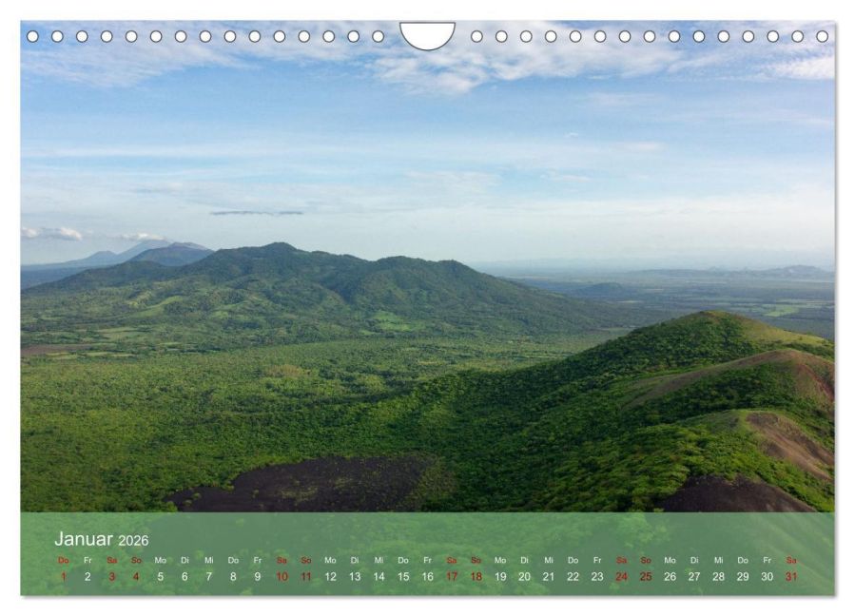Click the red Sa weekday header above date 3
Image resolution: width=855 pixels, height=616 pixels.
(x=110, y=560)
